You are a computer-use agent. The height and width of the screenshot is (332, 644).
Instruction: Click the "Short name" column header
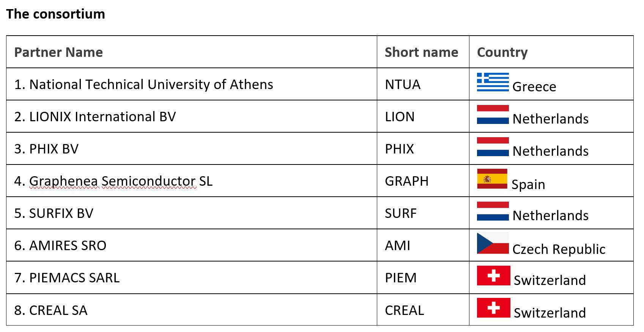(421, 52)
